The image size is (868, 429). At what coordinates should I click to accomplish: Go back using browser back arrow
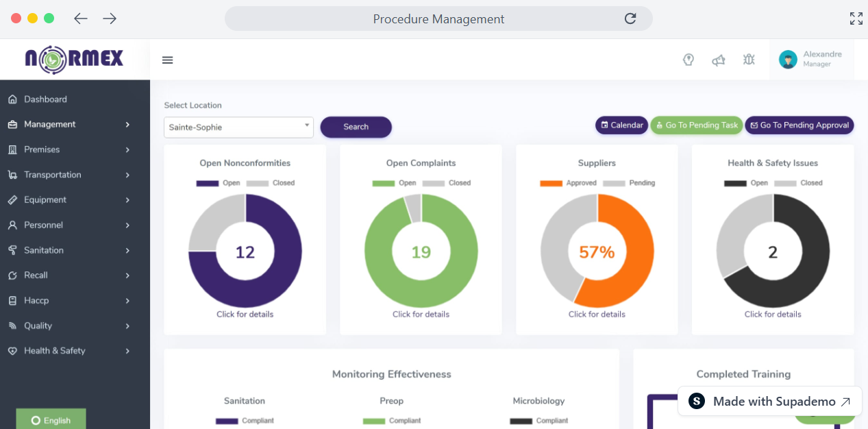click(81, 19)
